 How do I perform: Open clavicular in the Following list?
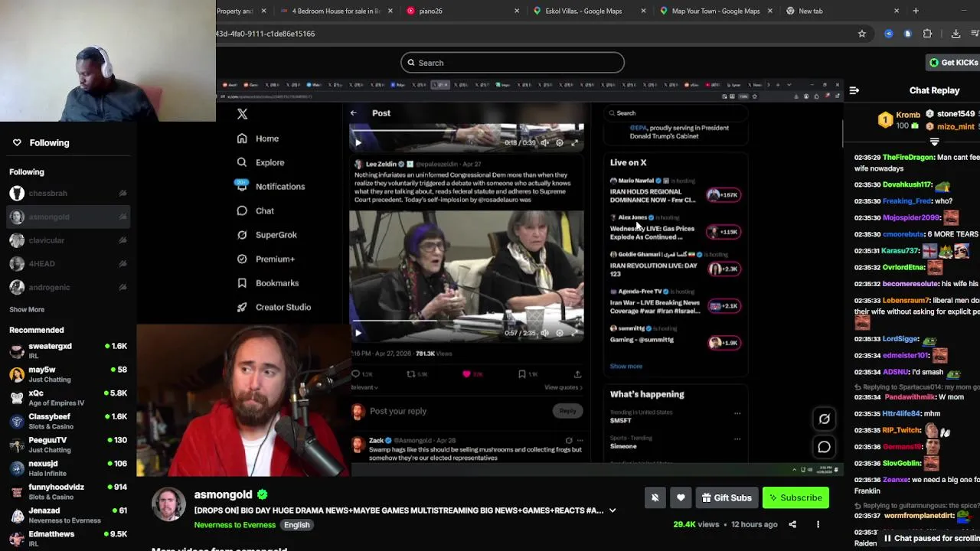click(x=68, y=240)
